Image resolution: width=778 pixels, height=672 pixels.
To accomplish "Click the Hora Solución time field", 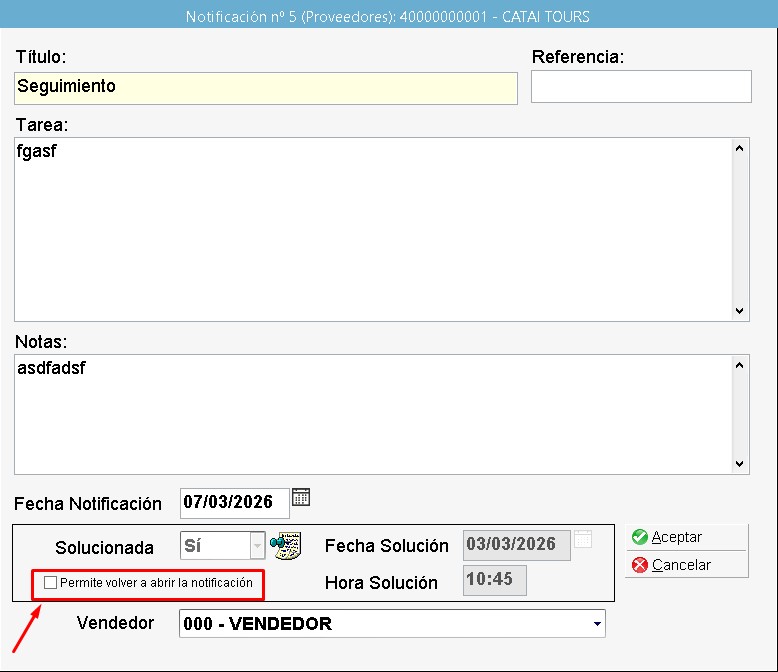I will [x=495, y=580].
